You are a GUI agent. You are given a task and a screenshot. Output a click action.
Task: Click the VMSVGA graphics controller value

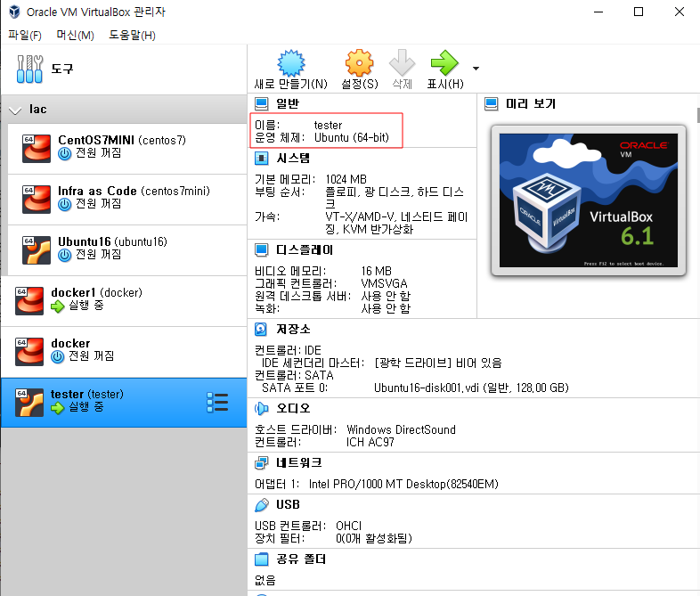384,284
